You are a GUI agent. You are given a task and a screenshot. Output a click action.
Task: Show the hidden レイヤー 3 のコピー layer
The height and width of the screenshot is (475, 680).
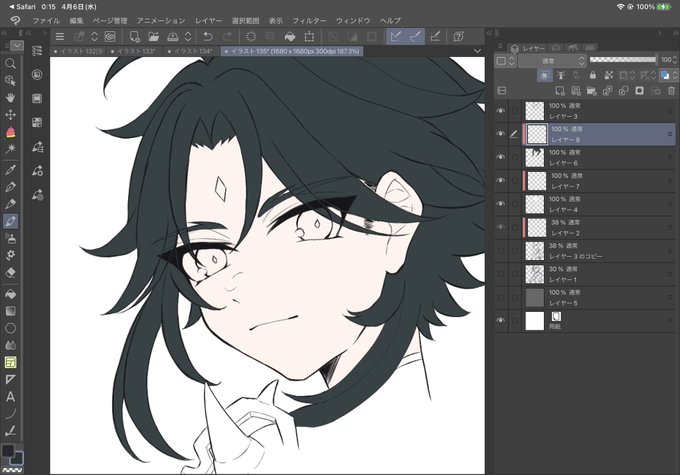tap(500, 251)
